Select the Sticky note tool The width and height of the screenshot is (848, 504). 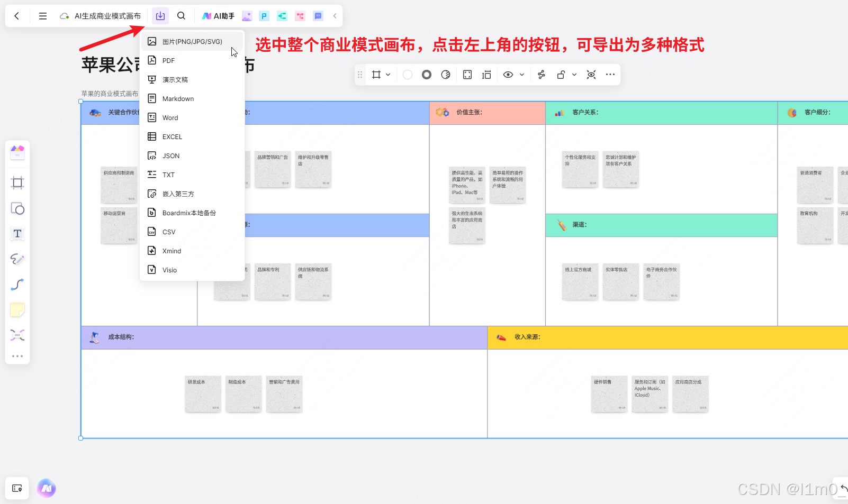tap(17, 310)
